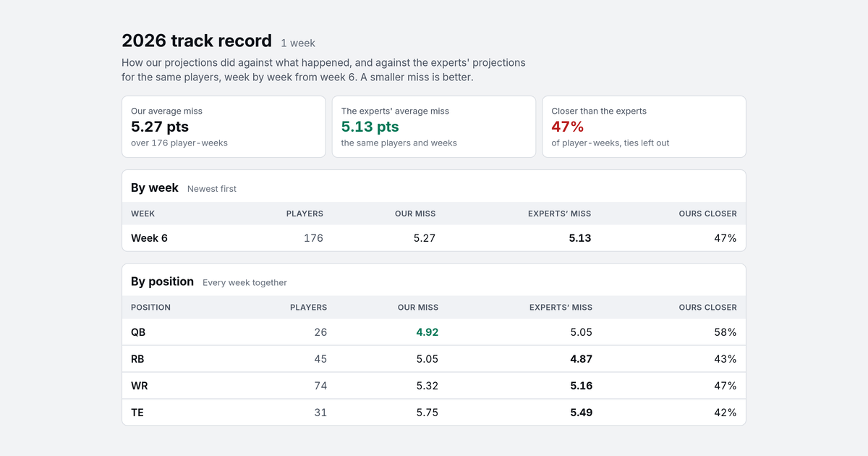Viewport: 868px width, 456px height.
Task: Click the intro paragraph about projections
Action: (x=324, y=69)
